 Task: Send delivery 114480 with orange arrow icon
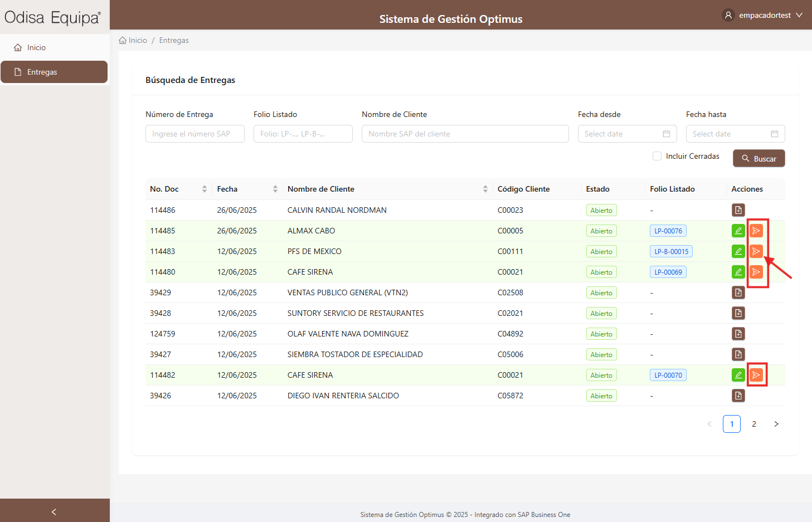click(x=756, y=272)
